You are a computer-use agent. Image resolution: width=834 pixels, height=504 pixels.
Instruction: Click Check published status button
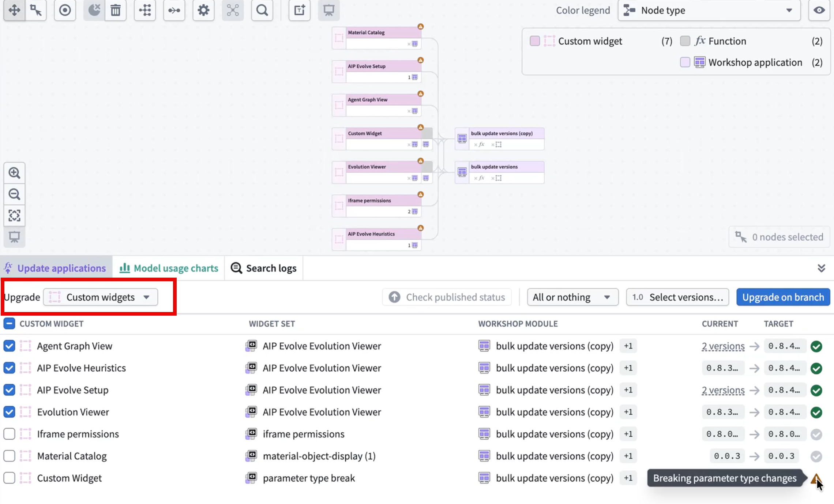(x=447, y=297)
